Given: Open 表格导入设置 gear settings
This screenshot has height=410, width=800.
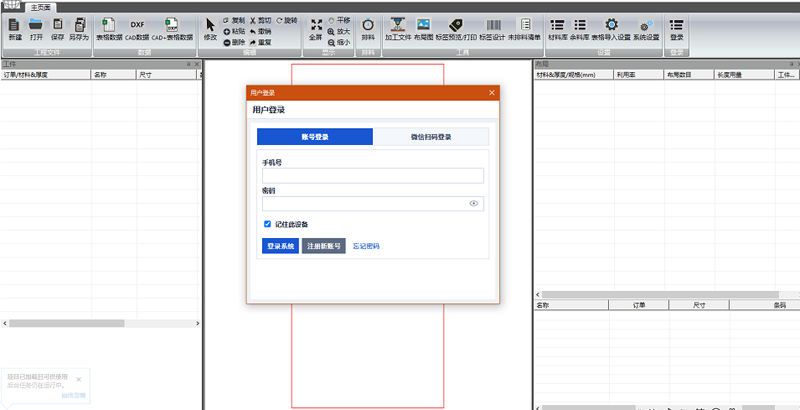Looking at the screenshot, I should point(611,30).
